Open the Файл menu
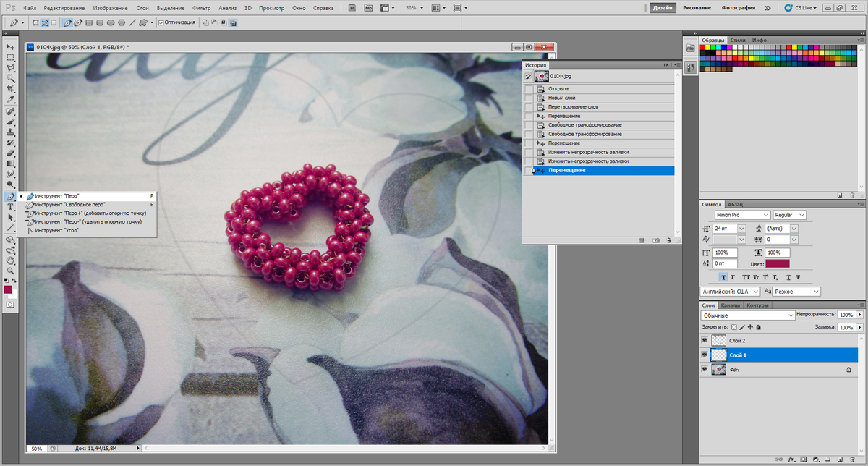Viewport: 868px width, 466px height. click(30, 7)
